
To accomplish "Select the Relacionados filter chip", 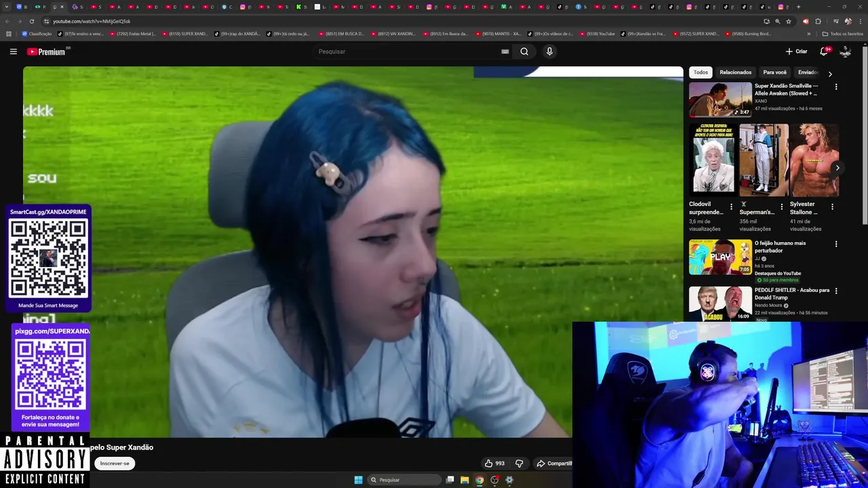I will click(735, 73).
